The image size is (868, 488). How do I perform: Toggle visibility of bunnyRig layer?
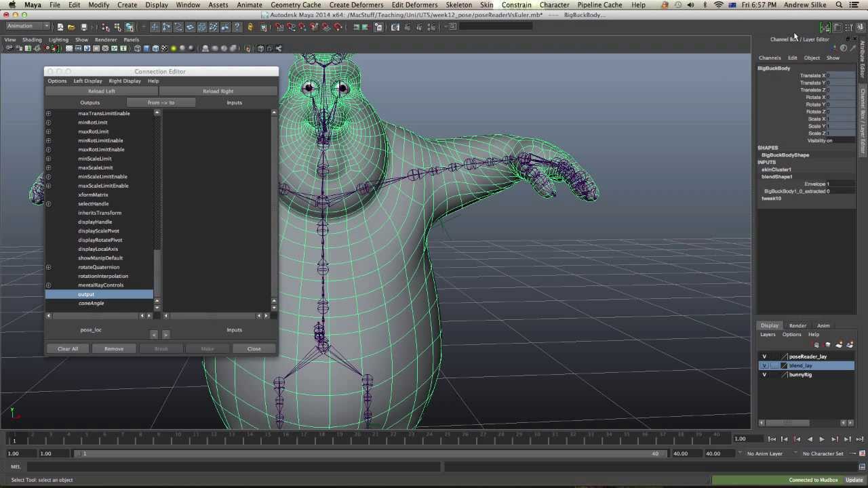click(x=764, y=374)
